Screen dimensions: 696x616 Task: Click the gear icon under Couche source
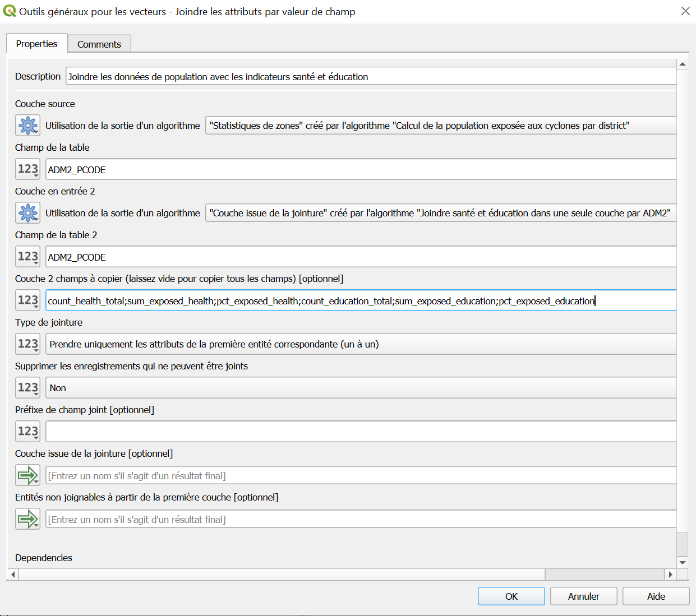pos(27,126)
